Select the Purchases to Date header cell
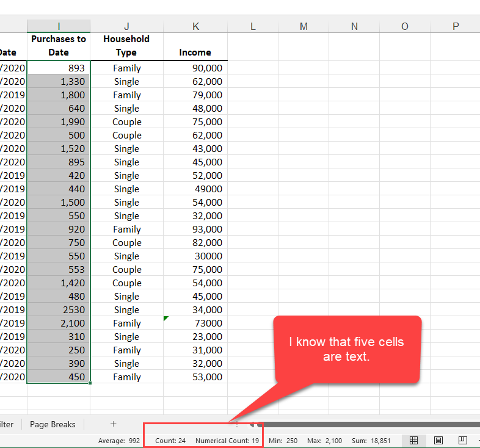480x448 pixels. [59, 46]
